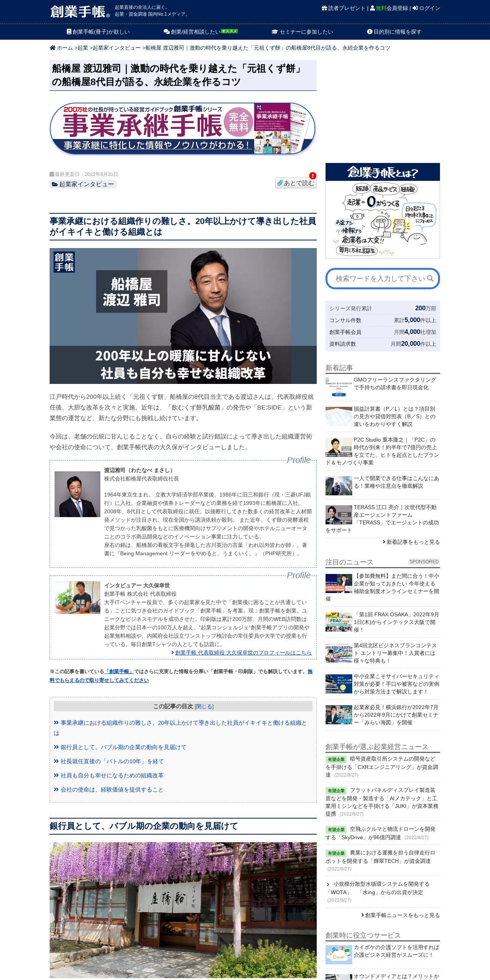Click the search magnifier icon
The width and height of the screenshot is (490, 980).
(x=430, y=279)
